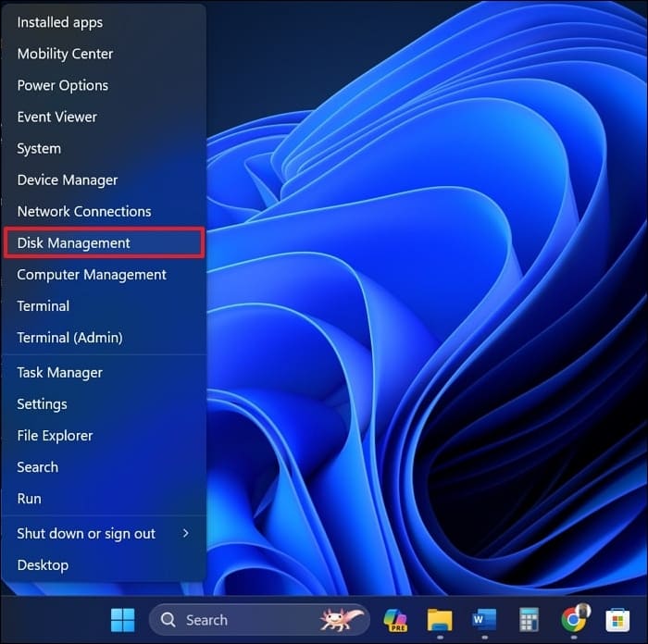This screenshot has height=644, width=648.
Task: Launch Microsoft Word from the taskbar
Action: (x=484, y=620)
